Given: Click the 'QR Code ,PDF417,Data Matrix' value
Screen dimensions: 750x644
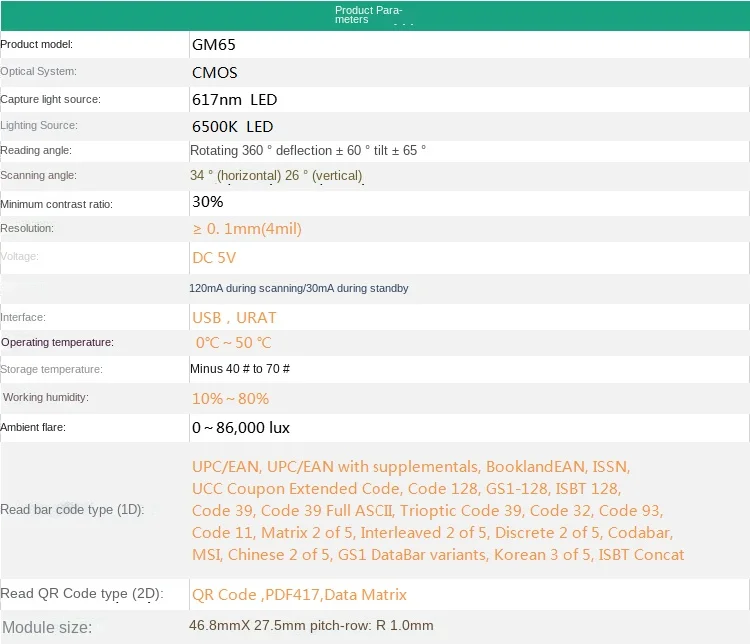Looking at the screenshot, I should (299, 595).
